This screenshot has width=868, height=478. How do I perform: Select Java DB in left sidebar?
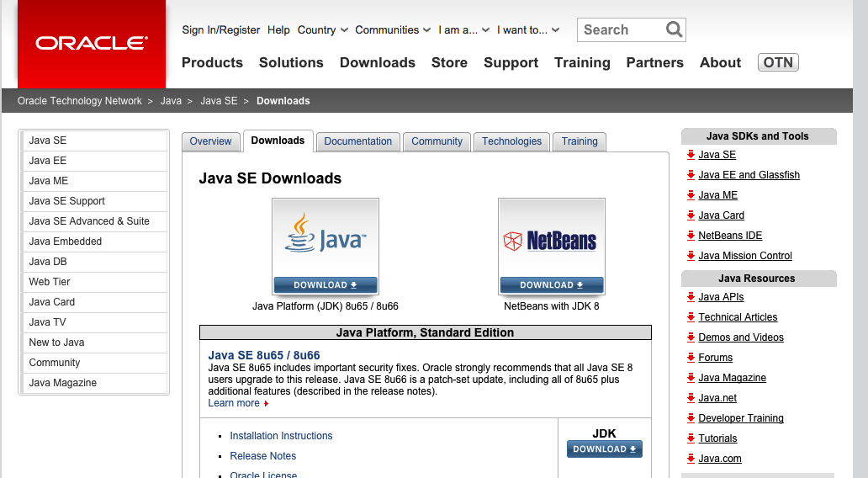(94, 262)
